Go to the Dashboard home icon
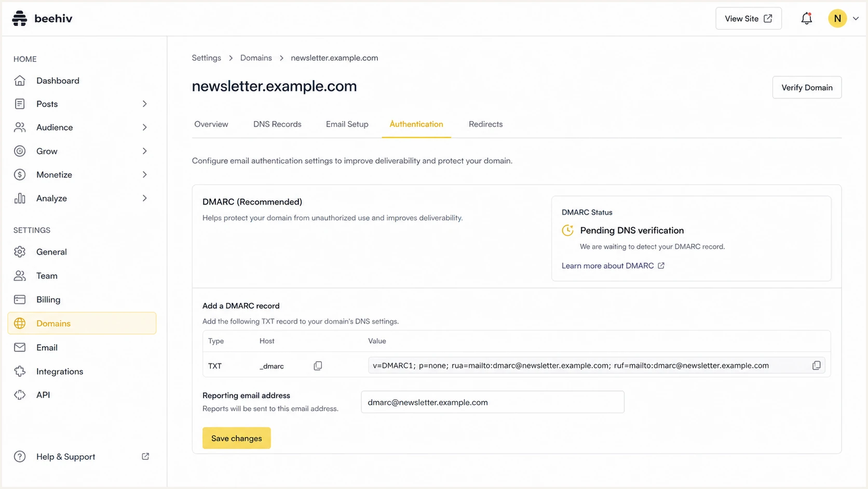This screenshot has height=489, width=868. point(20,81)
